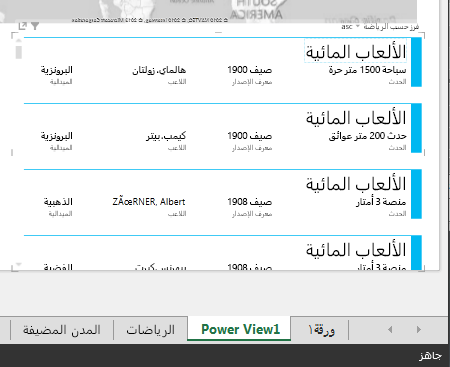The width and height of the screenshot is (450, 367).
Task: Click the الذهبية medal value
Action: (x=58, y=202)
